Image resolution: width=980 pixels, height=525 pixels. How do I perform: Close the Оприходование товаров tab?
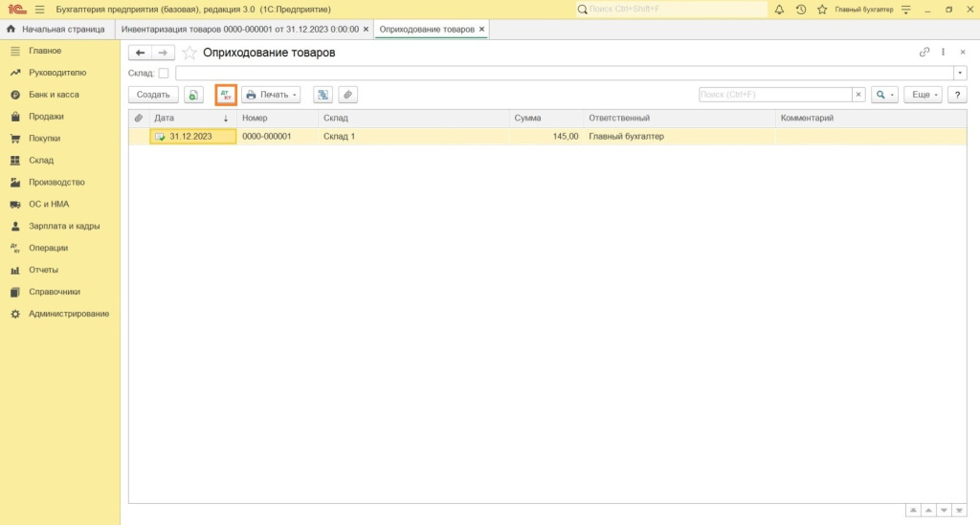coord(482,30)
